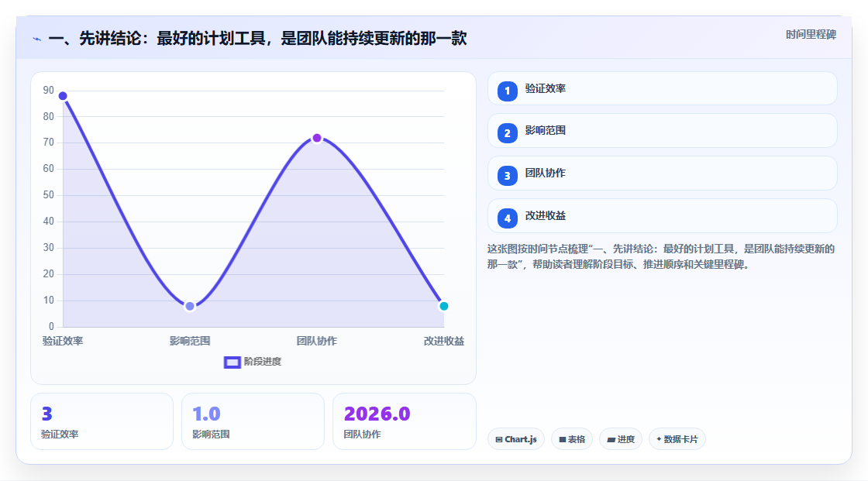Click the number 4 badge for 改进收益
The image size is (868, 481).
(507, 218)
